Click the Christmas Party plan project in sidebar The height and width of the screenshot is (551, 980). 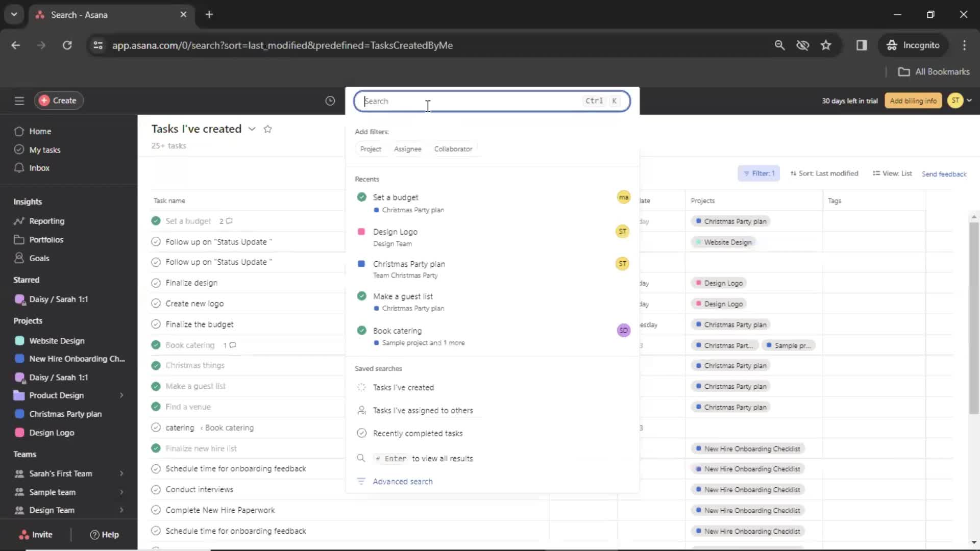coord(65,414)
